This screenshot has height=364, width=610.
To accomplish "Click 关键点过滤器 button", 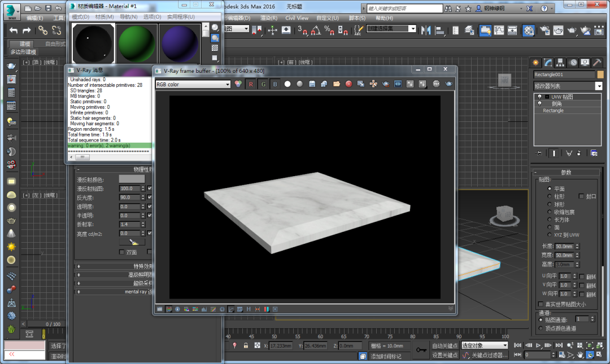I will pyautogui.click(x=489, y=355).
